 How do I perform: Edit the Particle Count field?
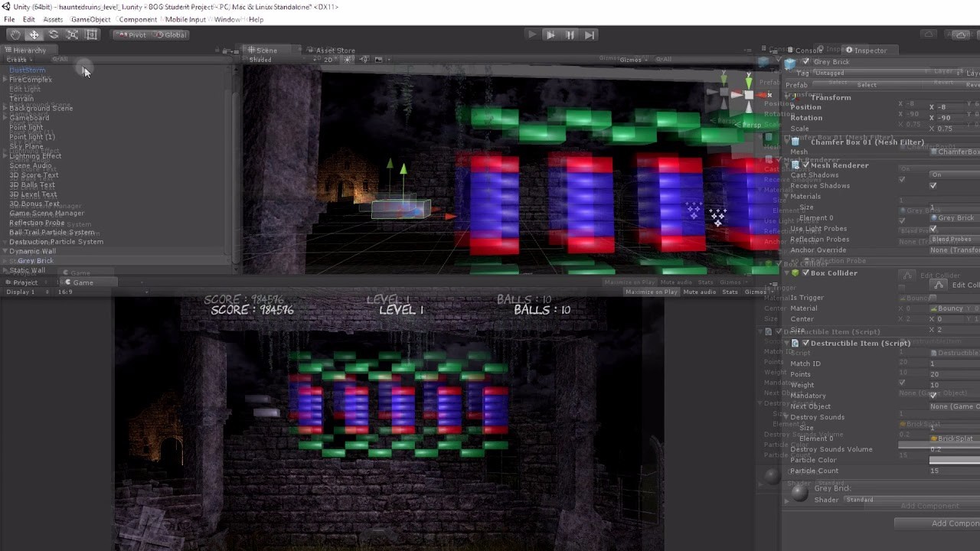point(954,471)
